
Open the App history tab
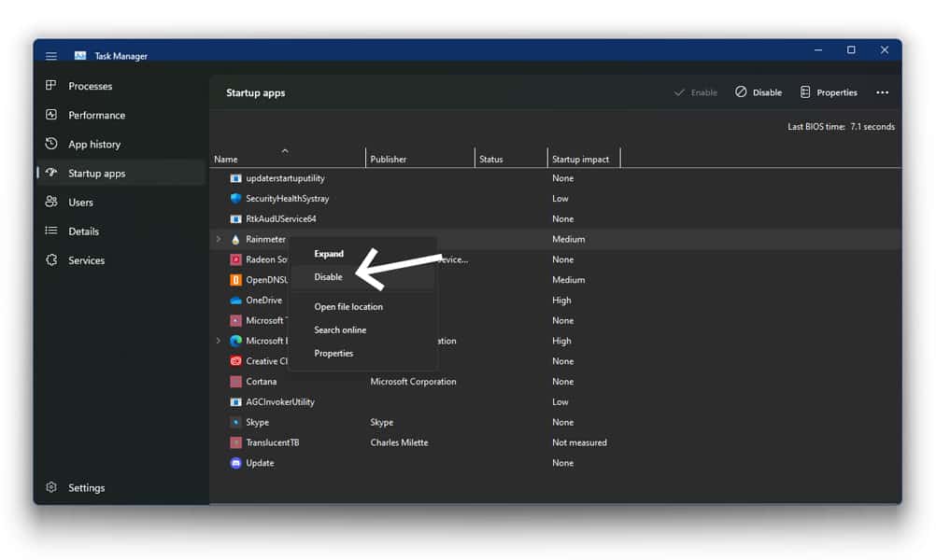(121, 145)
